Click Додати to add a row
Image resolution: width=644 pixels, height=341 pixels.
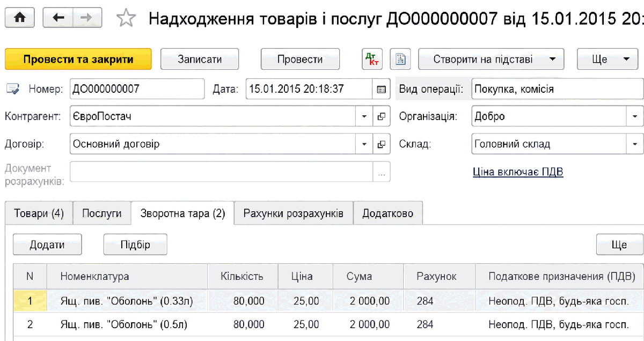coord(47,244)
